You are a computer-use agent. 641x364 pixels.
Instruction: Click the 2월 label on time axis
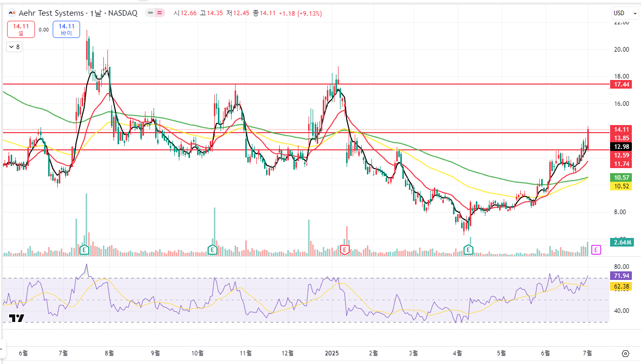pos(374,353)
